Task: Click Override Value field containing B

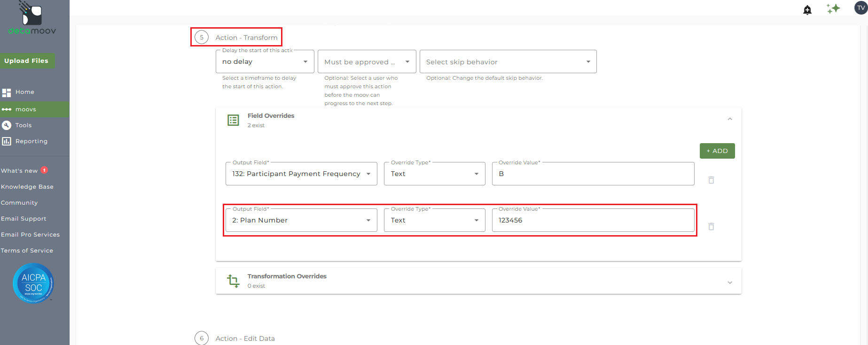Action: 593,174
